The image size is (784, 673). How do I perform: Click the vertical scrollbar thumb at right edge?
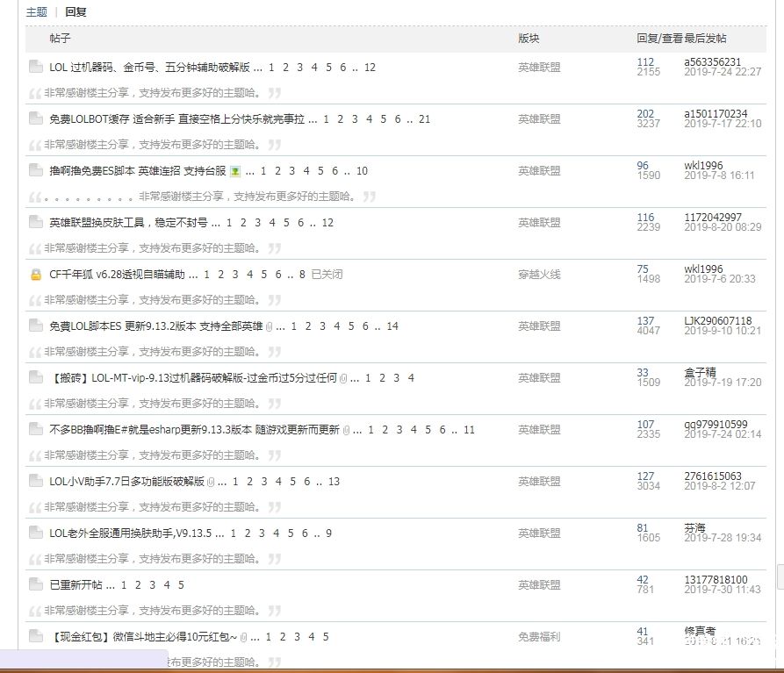[x=780, y=576]
